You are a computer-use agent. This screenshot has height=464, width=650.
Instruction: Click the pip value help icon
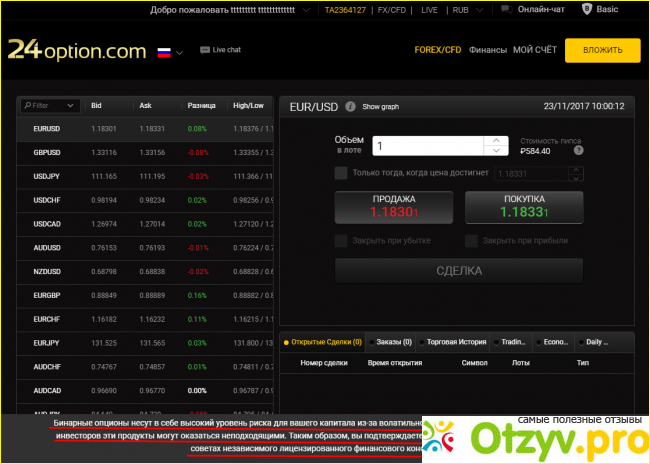click(578, 151)
